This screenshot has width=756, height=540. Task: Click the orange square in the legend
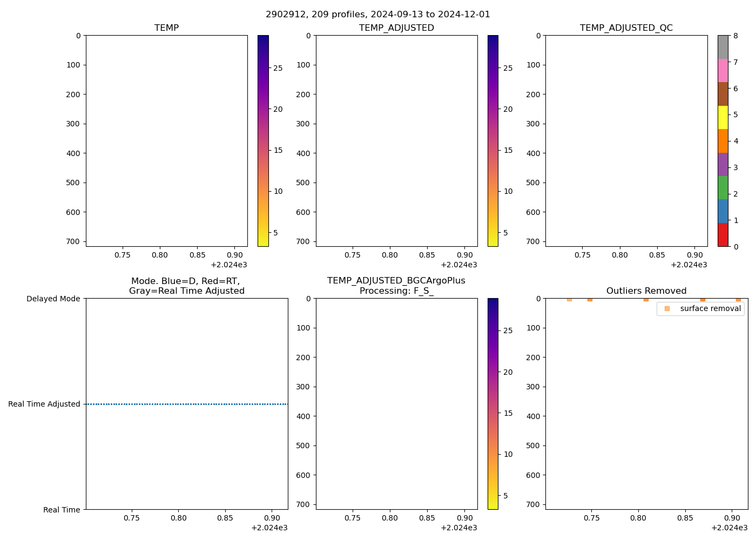667,309
